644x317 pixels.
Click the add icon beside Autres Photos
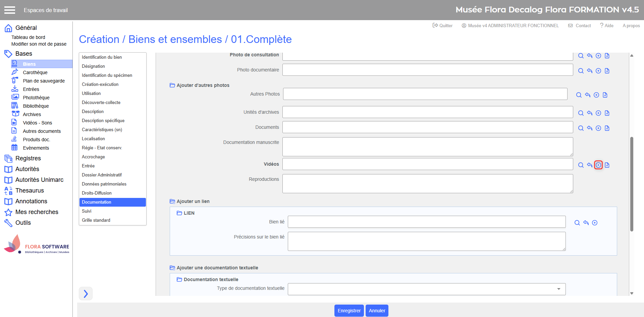[x=596, y=95]
